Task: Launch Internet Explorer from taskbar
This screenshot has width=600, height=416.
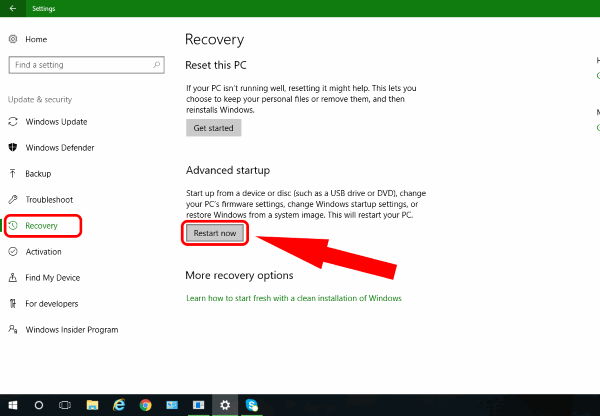Action: 119,405
